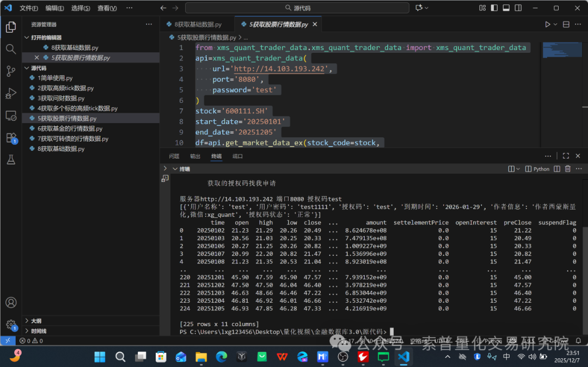Follow the http://14.103.193.242 link in code

coord(279,69)
